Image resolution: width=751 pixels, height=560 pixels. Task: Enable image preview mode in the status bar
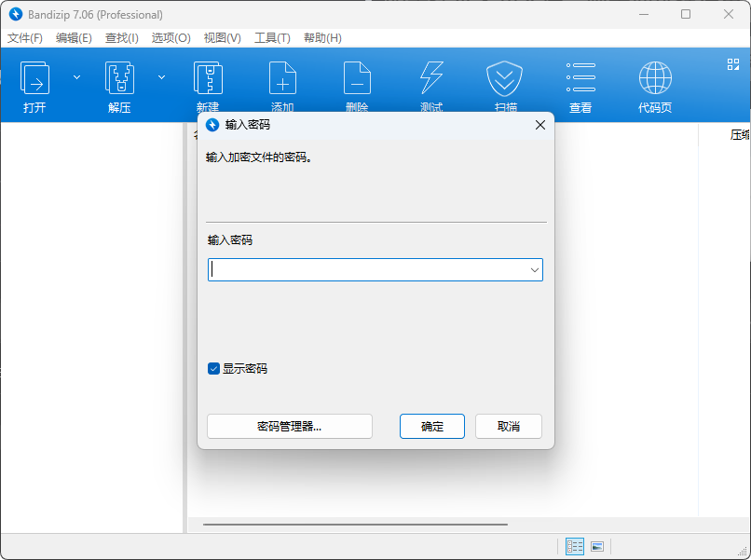coord(597,546)
